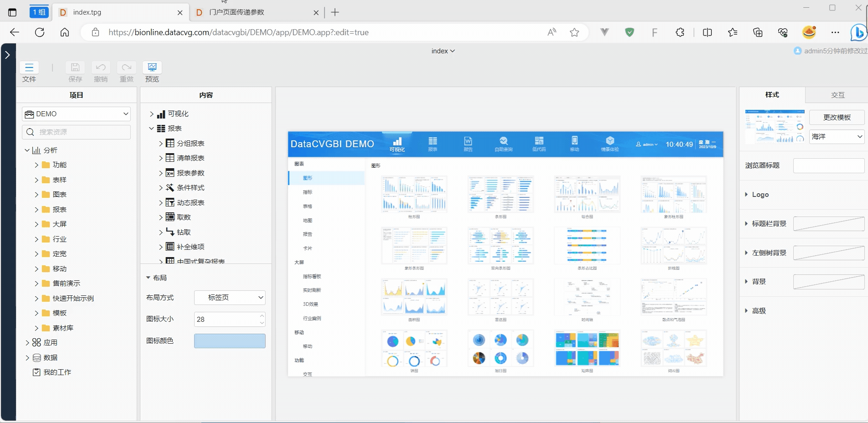
Task: Click the 更改模板 button
Action: pos(837,117)
